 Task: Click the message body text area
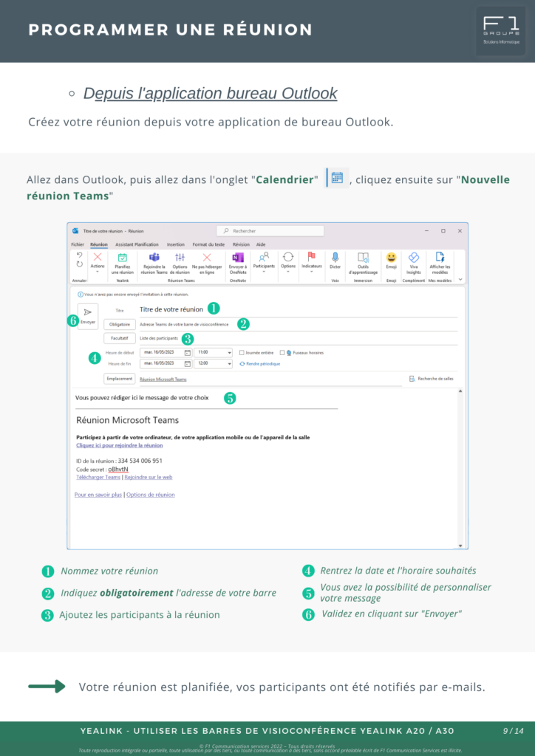click(265, 468)
